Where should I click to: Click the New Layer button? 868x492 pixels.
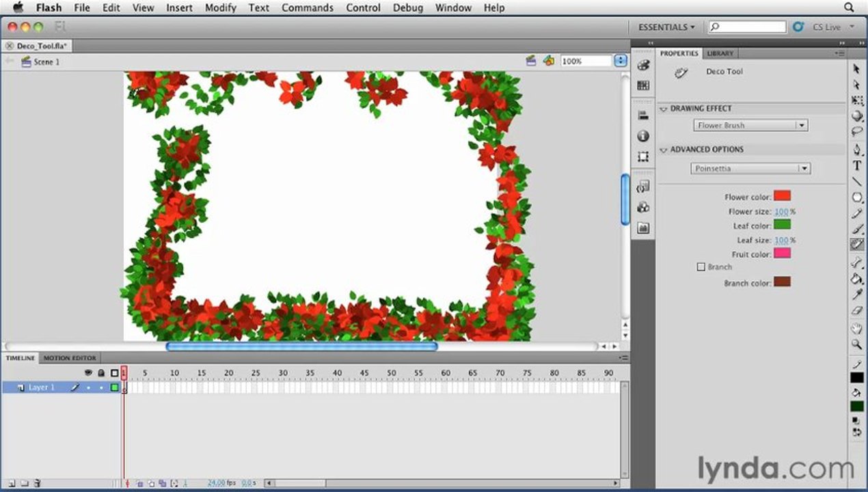pyautogui.click(x=11, y=483)
